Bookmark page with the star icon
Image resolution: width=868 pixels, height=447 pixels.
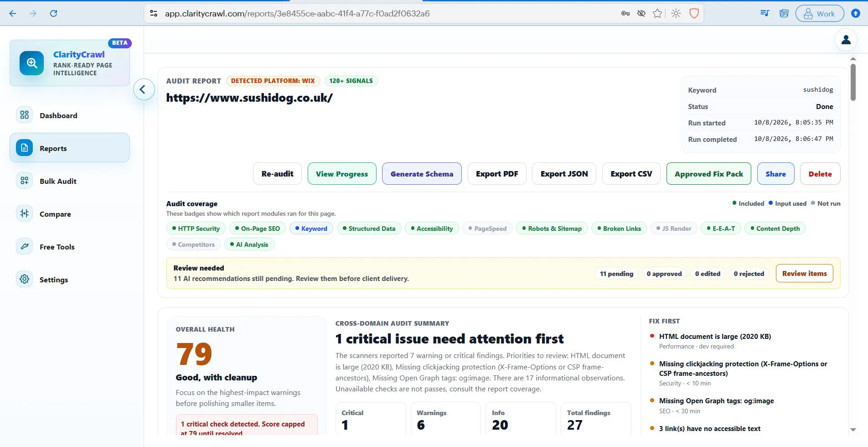click(x=657, y=14)
